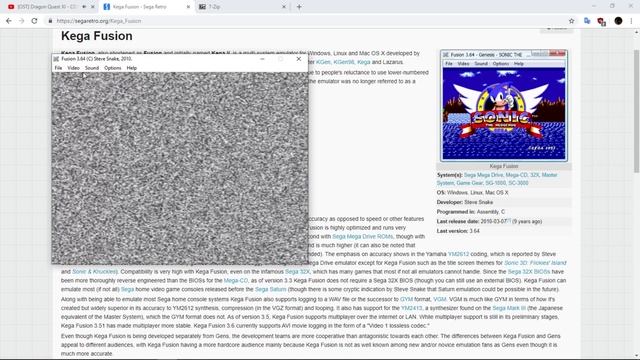The height and width of the screenshot is (360, 640).
Task: Open Sega Mega Drive link in infobox systems
Action: [484, 175]
